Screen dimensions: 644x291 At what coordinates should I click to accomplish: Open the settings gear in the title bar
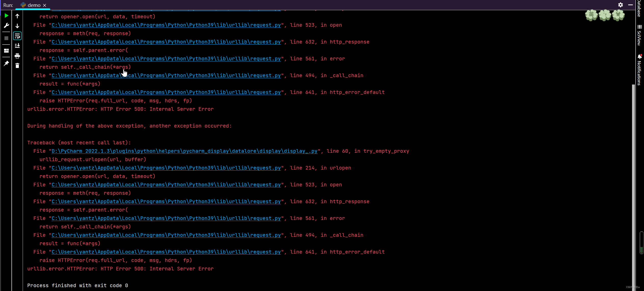[x=620, y=5]
